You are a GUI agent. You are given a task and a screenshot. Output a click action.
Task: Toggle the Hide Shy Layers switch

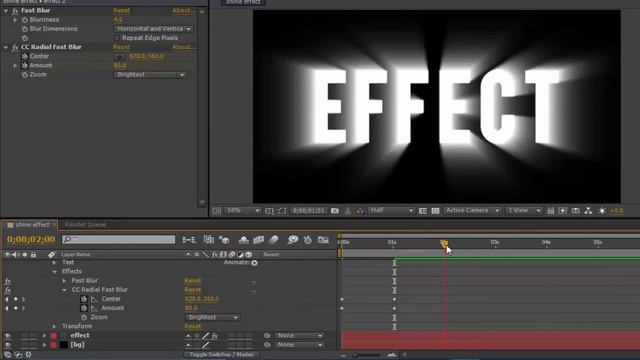click(x=243, y=240)
